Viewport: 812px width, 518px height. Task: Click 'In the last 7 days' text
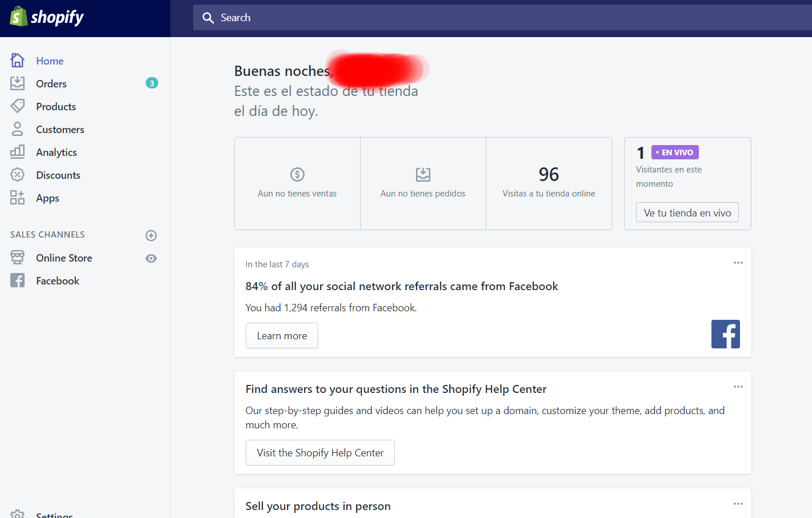[x=277, y=264]
